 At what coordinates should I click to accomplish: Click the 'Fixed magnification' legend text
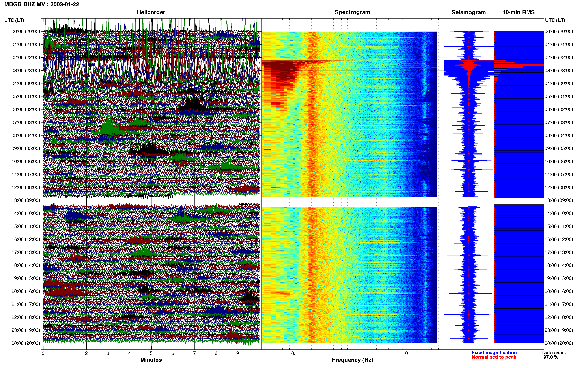494,352
